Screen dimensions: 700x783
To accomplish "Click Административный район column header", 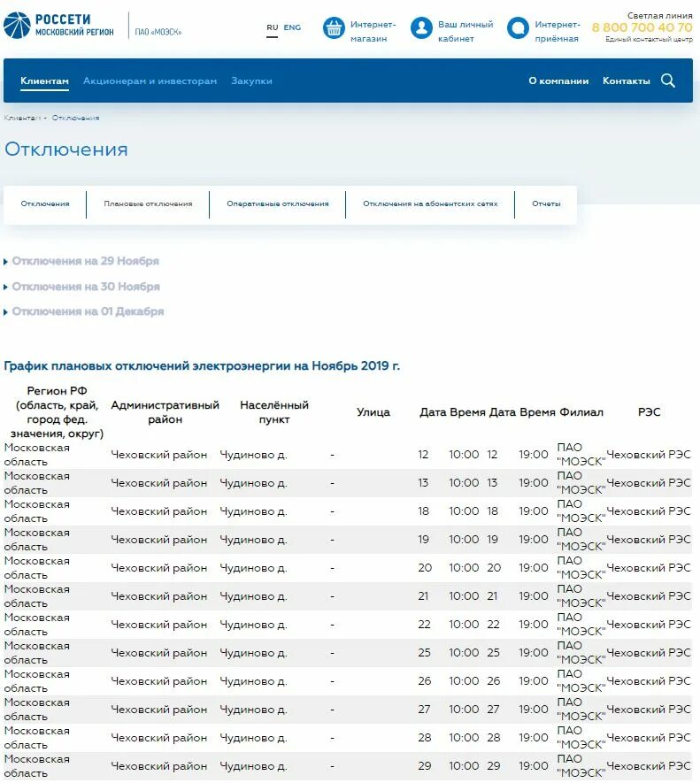I will tap(165, 412).
